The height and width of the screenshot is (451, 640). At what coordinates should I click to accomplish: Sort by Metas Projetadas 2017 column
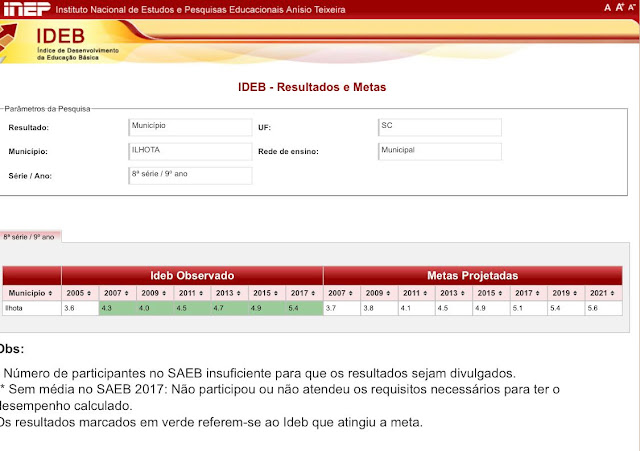(529, 293)
